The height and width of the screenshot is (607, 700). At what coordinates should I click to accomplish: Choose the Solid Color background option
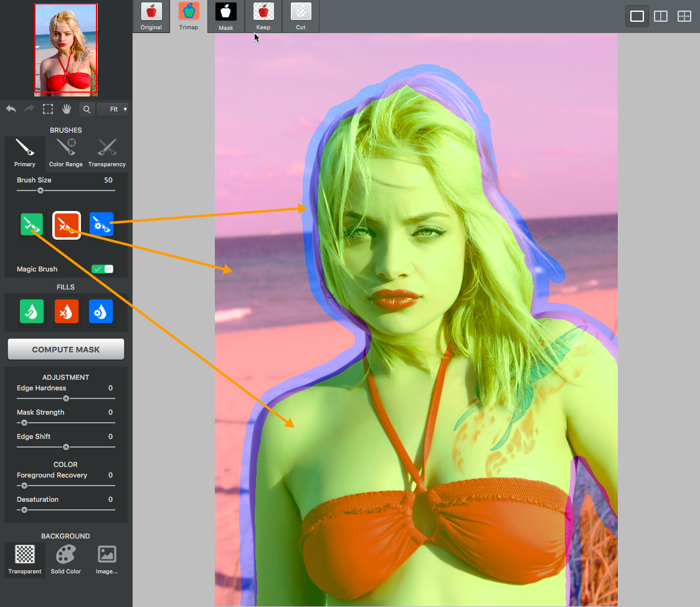(65, 559)
